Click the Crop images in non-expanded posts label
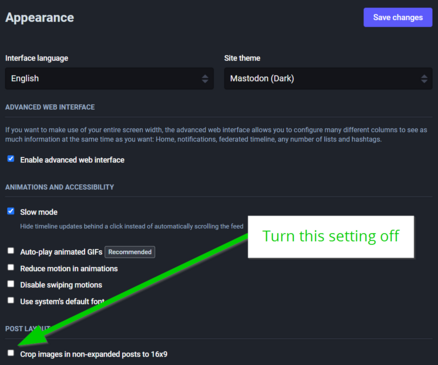Image resolution: width=438 pixels, height=365 pixels. [94, 354]
